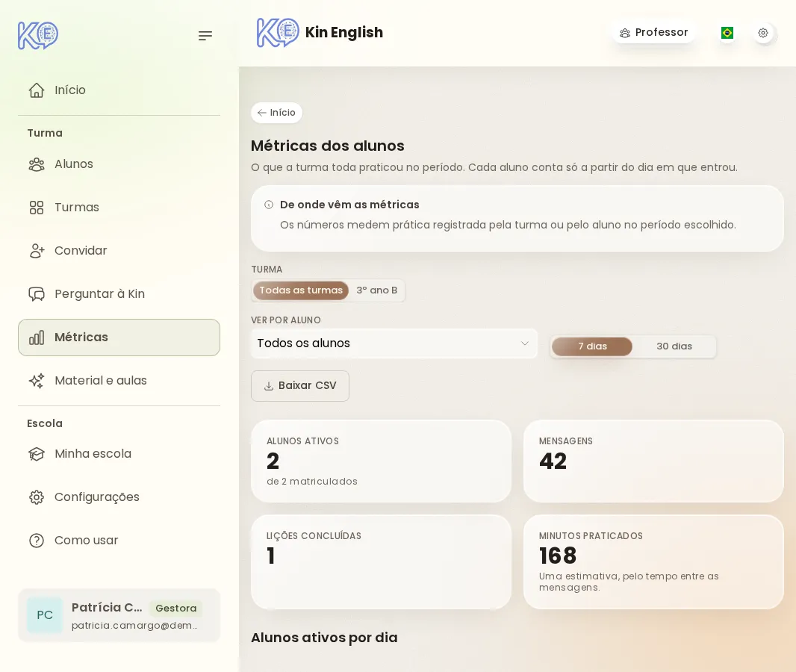Select the 3º ano B class filter
Viewport: 796px width, 672px height.
[376, 290]
